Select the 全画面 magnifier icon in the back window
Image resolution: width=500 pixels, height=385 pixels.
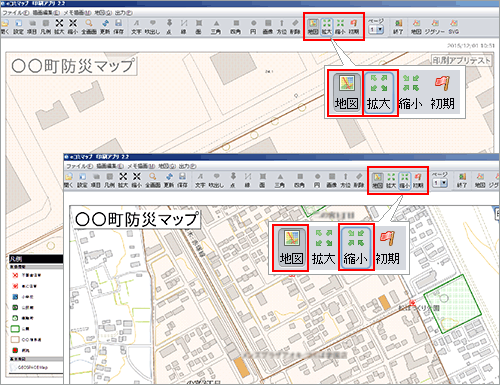pos(89,27)
